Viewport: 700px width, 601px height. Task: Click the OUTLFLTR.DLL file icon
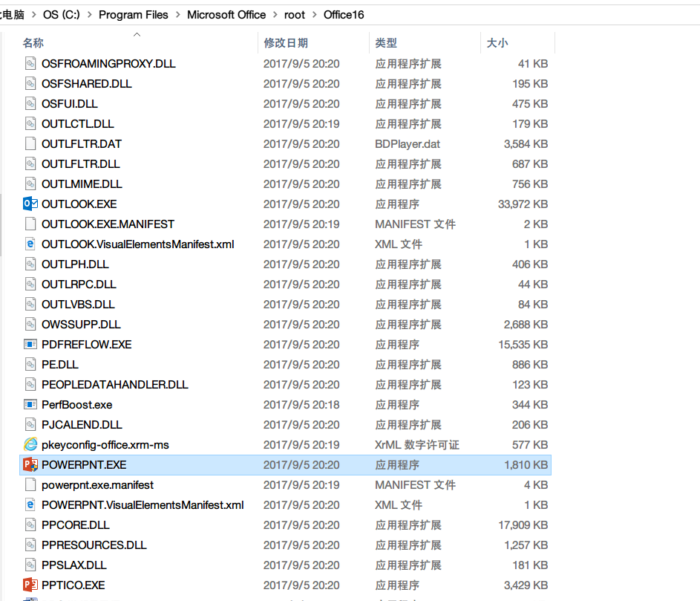[30, 163]
